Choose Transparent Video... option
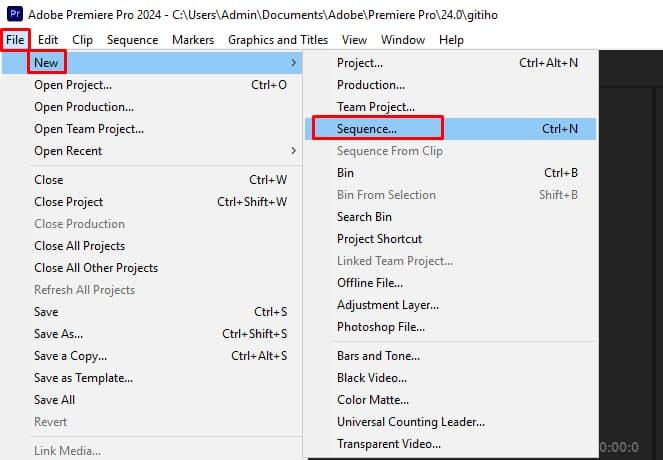Screen dimensions: 663x460 (389, 444)
